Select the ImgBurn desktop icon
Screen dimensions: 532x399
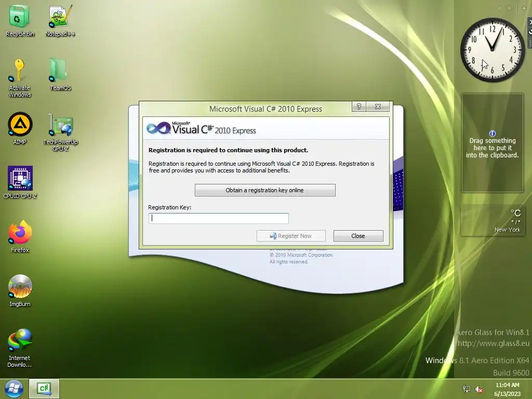coord(20,290)
